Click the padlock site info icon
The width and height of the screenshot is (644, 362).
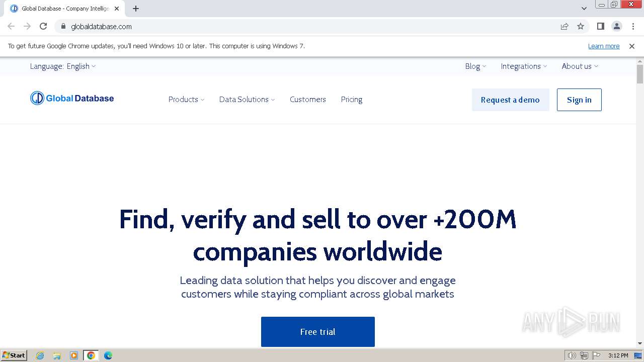63,26
